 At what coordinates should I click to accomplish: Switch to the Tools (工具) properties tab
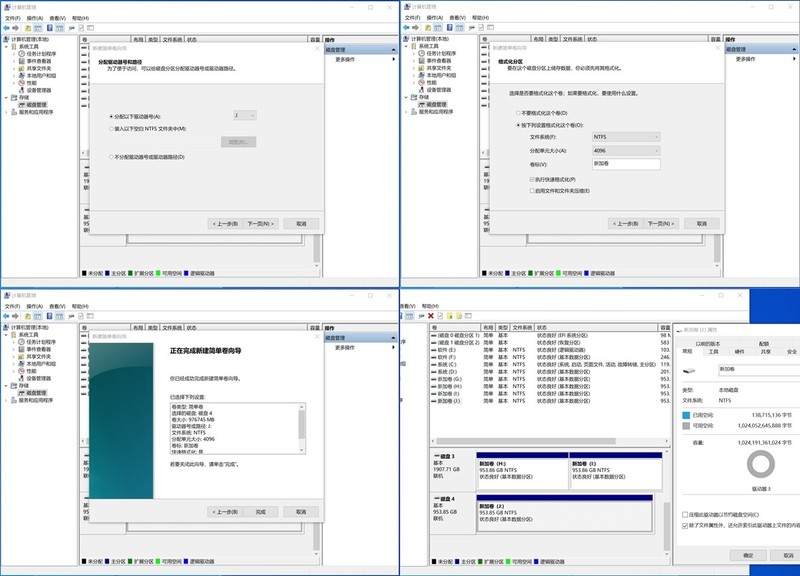714,351
